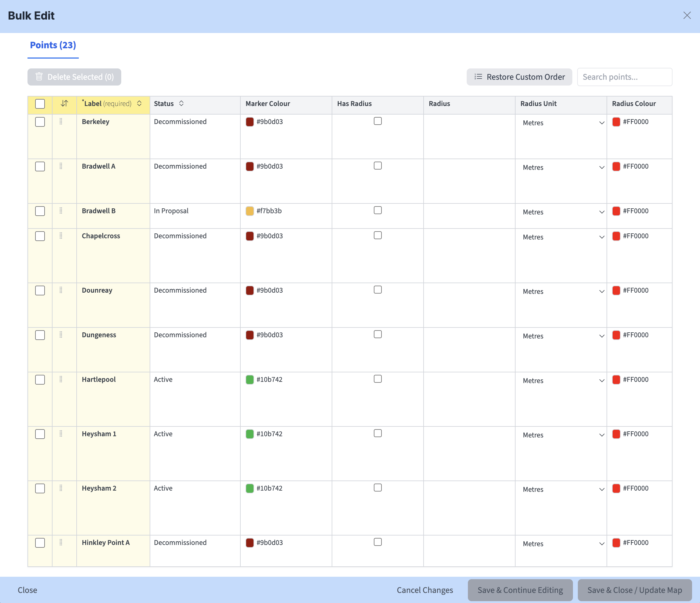Select the Chapelcross row checkbox
This screenshot has height=603, width=700.
[40, 236]
